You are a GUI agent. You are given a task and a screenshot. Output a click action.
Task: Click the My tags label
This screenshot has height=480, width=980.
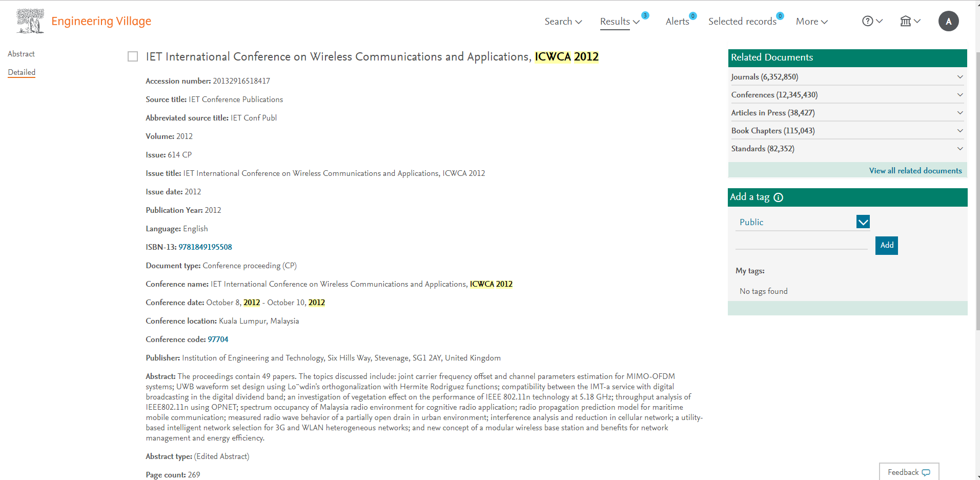pos(750,271)
